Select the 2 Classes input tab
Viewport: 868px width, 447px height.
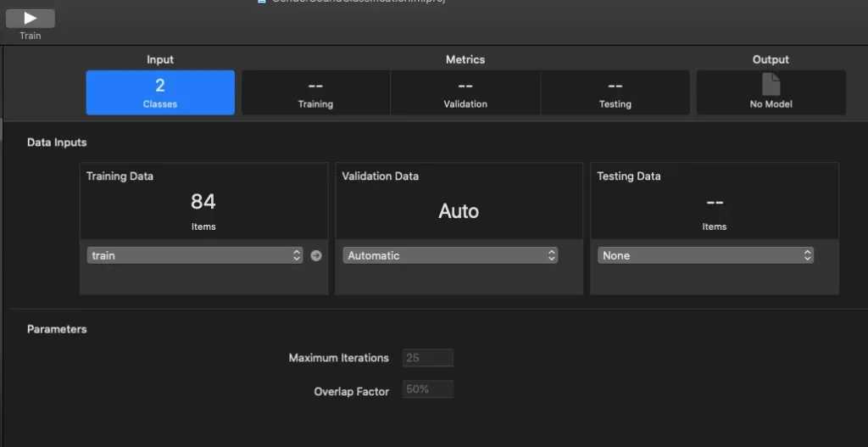(x=160, y=92)
